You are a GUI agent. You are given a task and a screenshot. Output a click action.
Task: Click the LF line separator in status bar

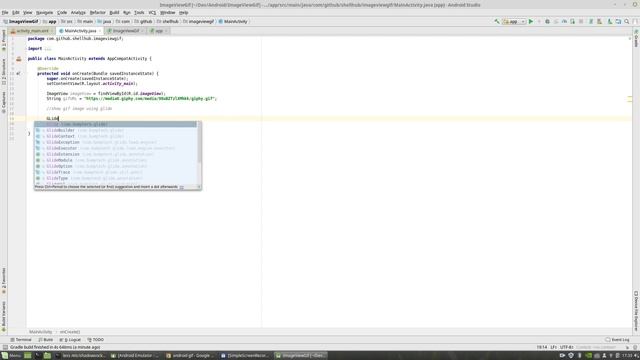click(553, 347)
